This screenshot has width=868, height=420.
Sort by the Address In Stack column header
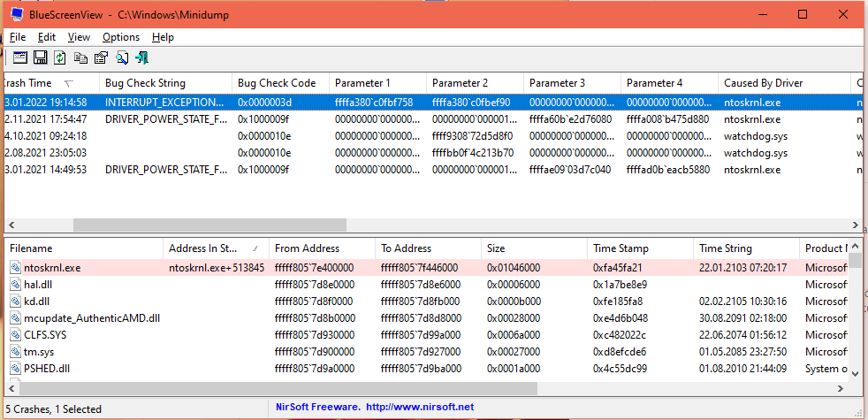point(216,248)
